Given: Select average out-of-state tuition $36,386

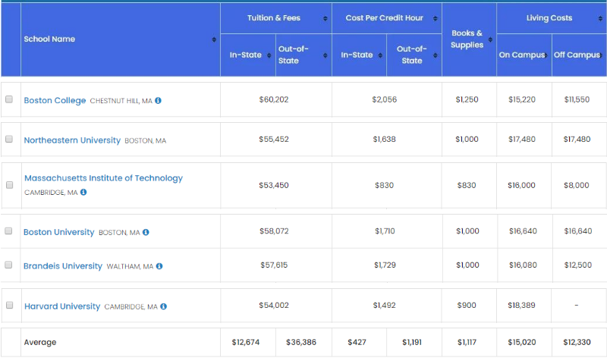Looking at the screenshot, I should coord(301,342).
